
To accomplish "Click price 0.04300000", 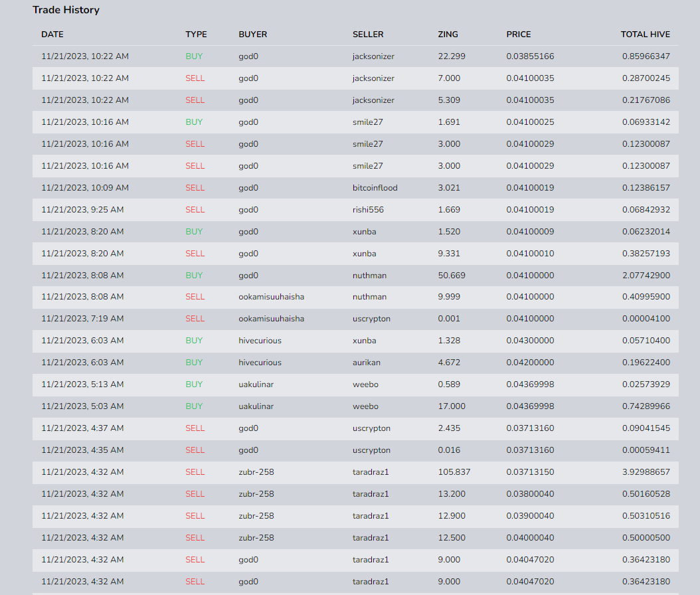I will pyautogui.click(x=530, y=341).
